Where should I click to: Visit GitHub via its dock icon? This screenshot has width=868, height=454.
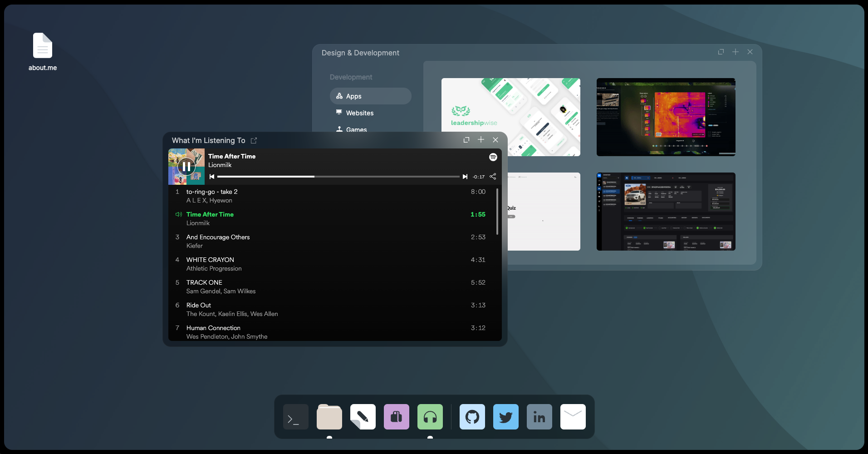471,416
